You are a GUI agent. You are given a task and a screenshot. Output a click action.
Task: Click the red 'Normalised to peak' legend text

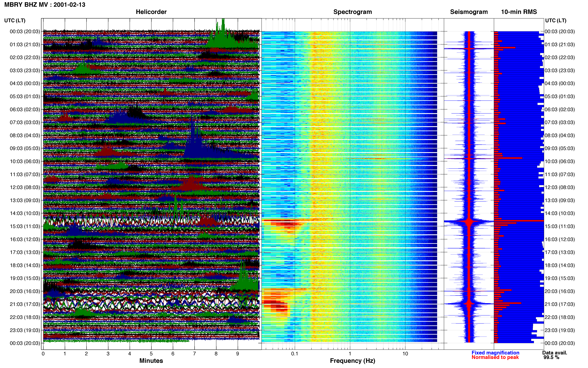pyautogui.click(x=495, y=357)
